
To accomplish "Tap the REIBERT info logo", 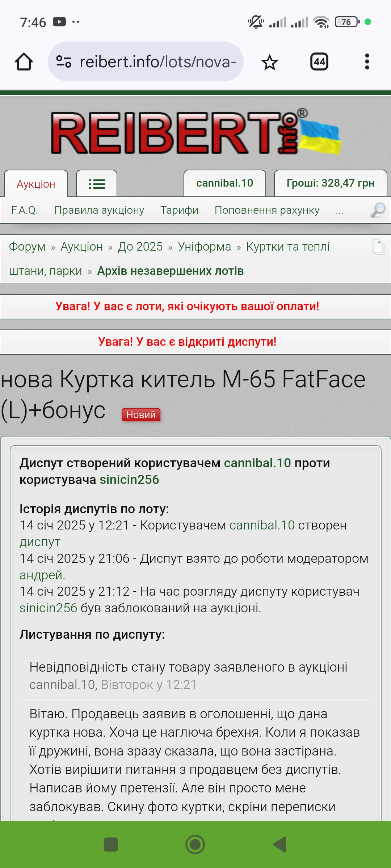I will tap(195, 132).
